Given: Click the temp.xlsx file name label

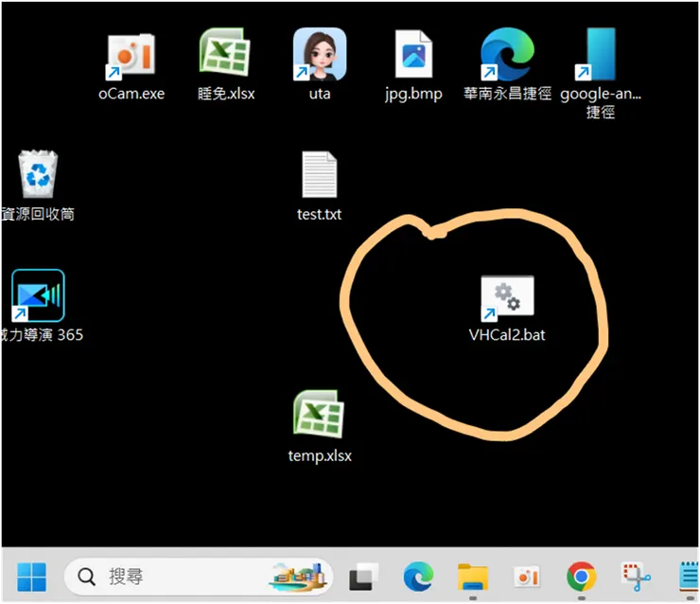Looking at the screenshot, I should [320, 456].
